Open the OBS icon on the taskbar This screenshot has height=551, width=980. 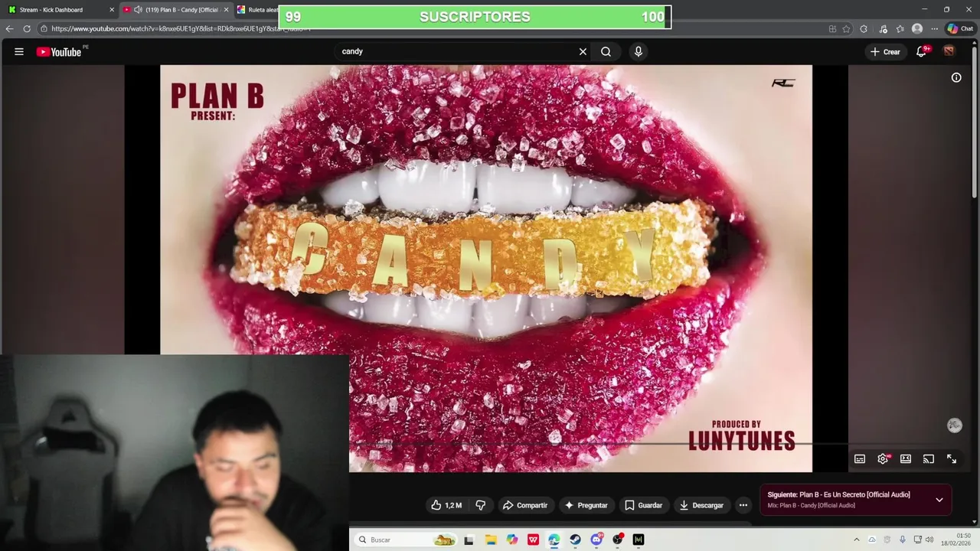617,540
